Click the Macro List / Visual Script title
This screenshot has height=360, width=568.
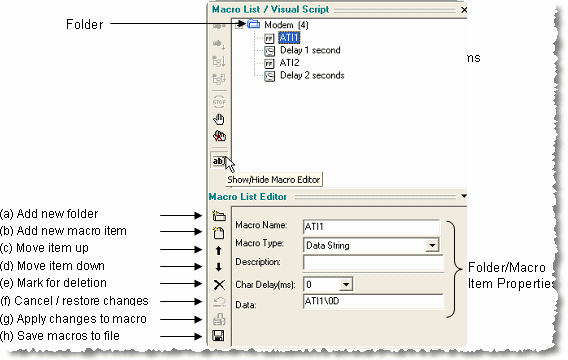(x=270, y=9)
